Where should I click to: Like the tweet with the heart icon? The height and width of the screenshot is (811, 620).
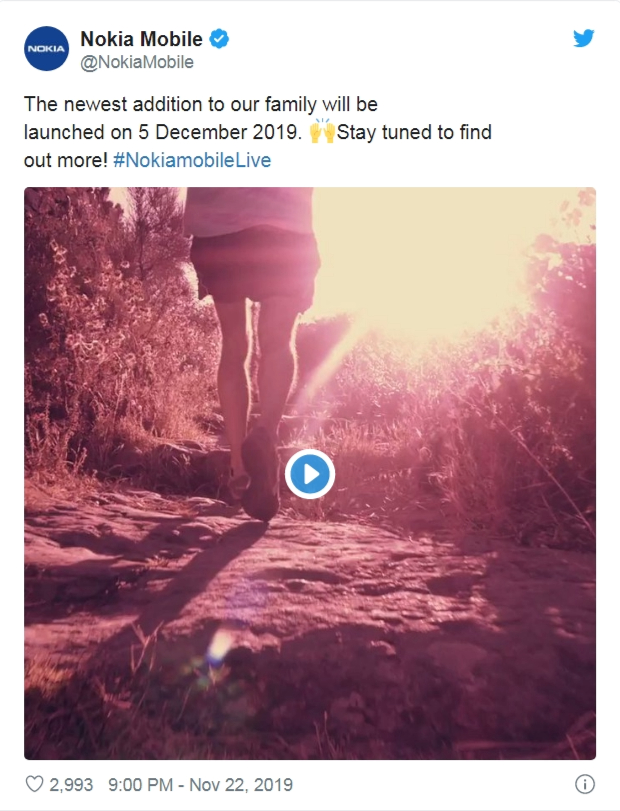point(34,784)
